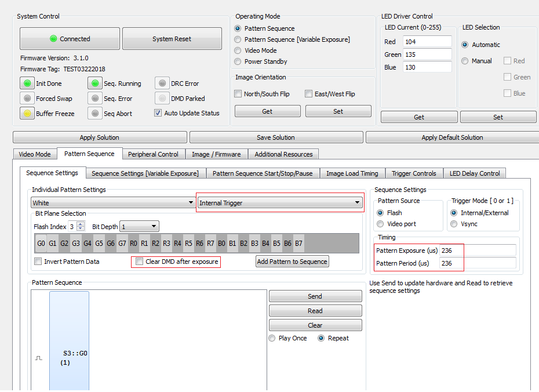Click the DRC Error indicator
The width and height of the screenshot is (539, 392).
(162, 84)
